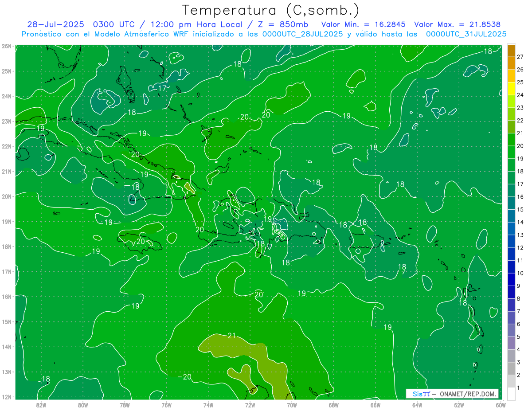532x411 pixels.
Task: Click 'Valor Max. = 21.8538' readout
Action: [457, 24]
